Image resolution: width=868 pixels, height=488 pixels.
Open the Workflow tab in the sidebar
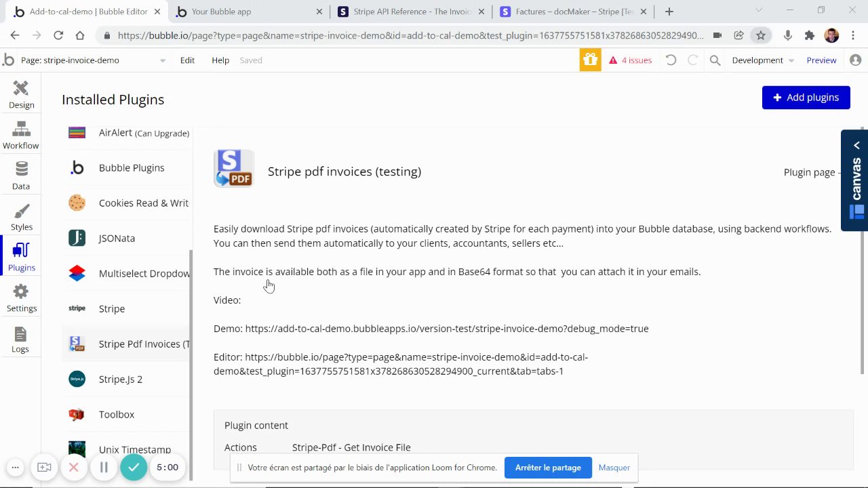[21, 136]
